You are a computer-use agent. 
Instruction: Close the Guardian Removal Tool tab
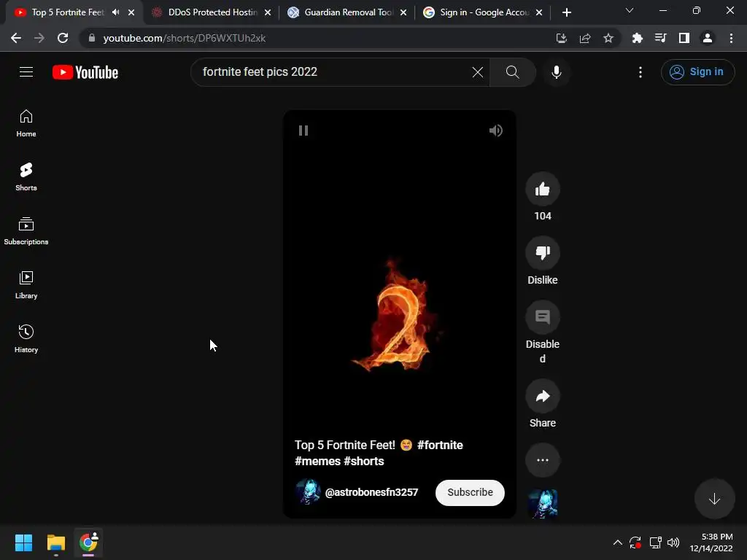tap(403, 13)
